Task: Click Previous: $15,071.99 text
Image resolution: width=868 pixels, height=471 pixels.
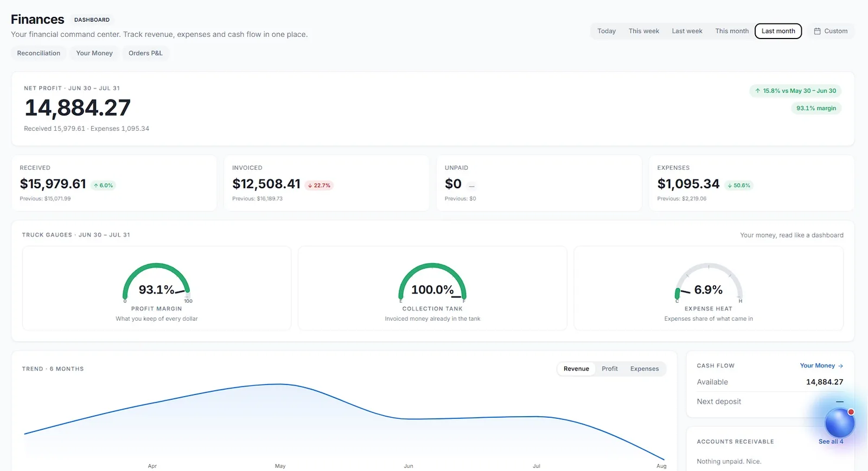Action: (x=45, y=199)
